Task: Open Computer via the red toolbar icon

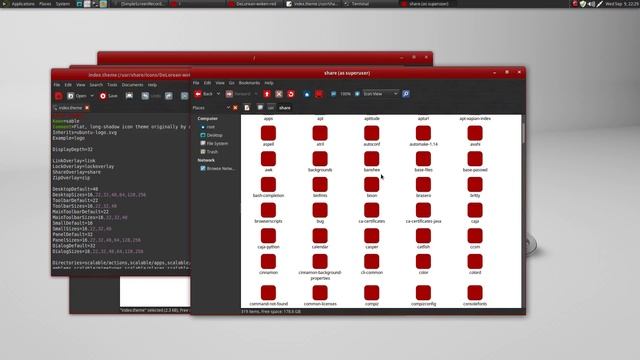Action: 319,94
